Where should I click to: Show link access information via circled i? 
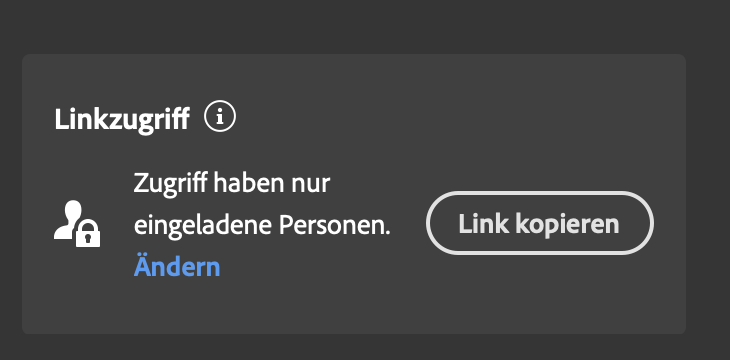(x=220, y=116)
